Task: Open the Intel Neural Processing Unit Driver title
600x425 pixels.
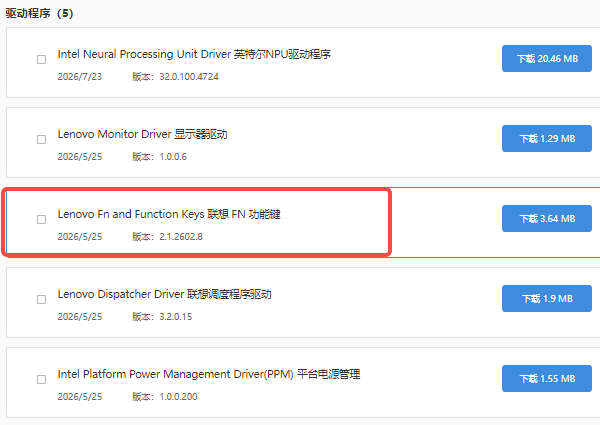Action: (194, 54)
